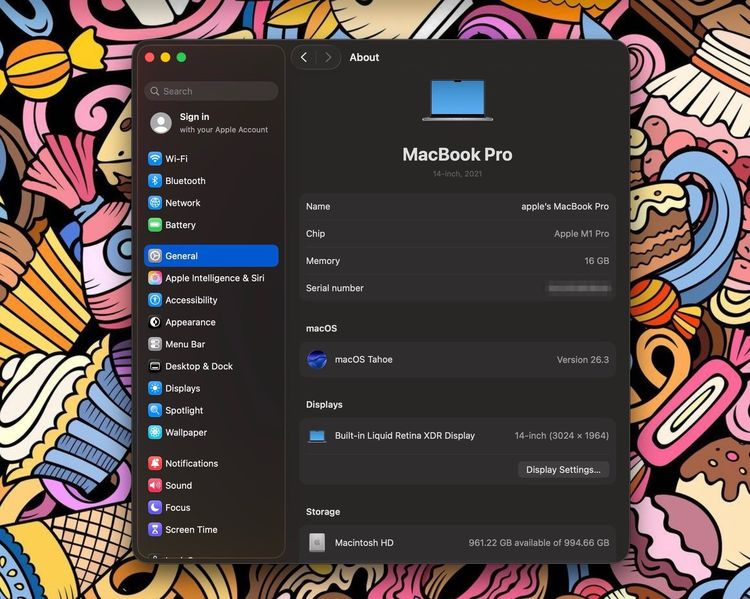Click the Network globe icon

pyautogui.click(x=154, y=202)
